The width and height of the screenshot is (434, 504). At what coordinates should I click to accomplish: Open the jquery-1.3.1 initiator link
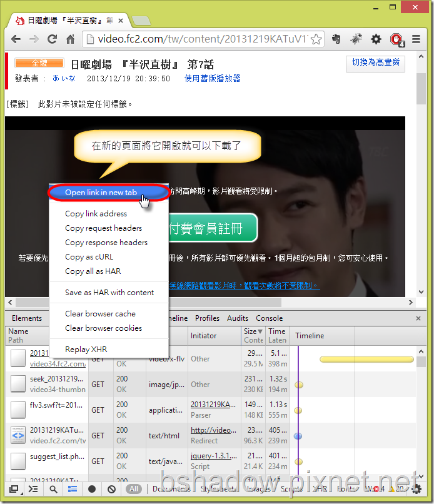coord(213,456)
